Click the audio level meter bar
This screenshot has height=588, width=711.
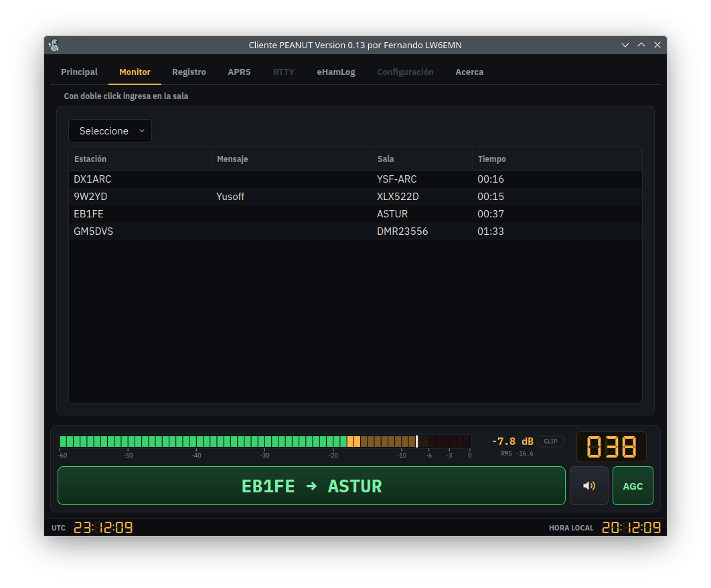coord(265,442)
